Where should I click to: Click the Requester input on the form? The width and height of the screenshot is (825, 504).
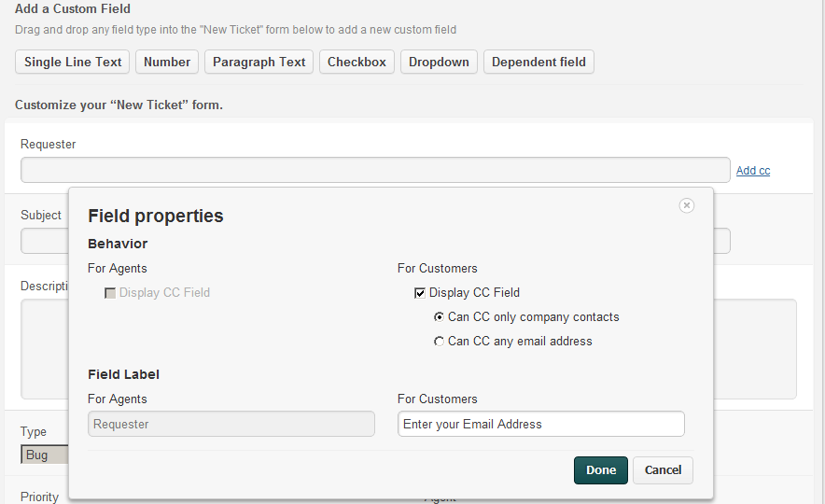[374, 170]
